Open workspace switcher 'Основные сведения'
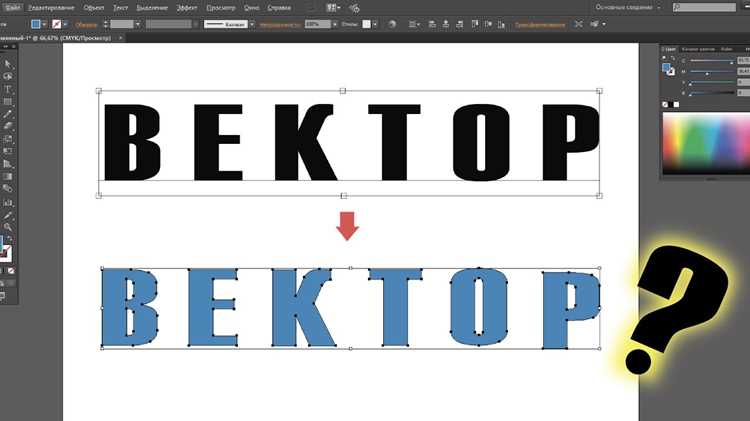 (628, 7)
